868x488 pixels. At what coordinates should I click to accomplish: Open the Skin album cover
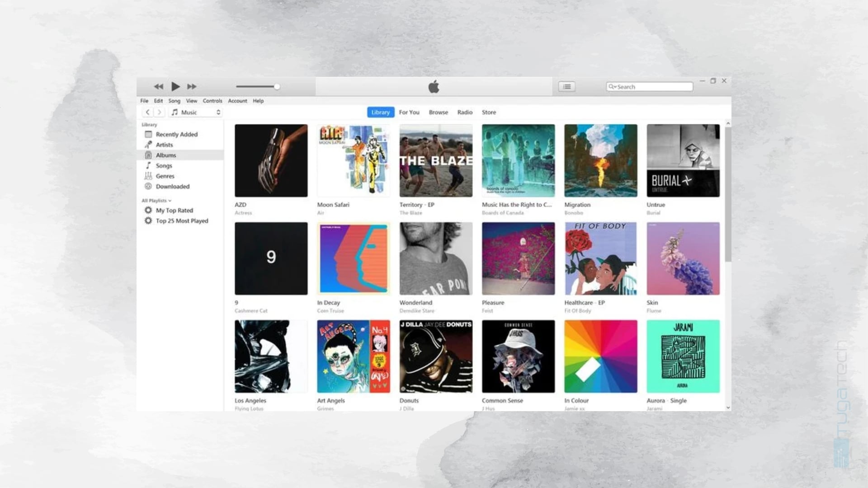pos(683,258)
